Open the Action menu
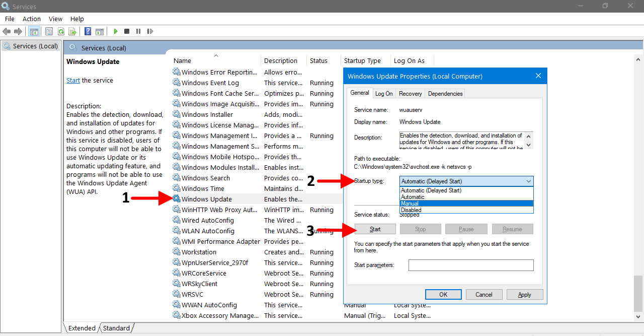The width and height of the screenshot is (644, 336). pyautogui.click(x=31, y=19)
